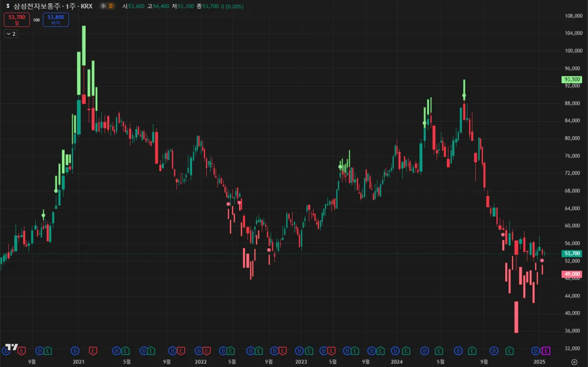Viewport: 588px width, 367px height.
Task: Click the pink 49,000 price label
Action: (572, 274)
